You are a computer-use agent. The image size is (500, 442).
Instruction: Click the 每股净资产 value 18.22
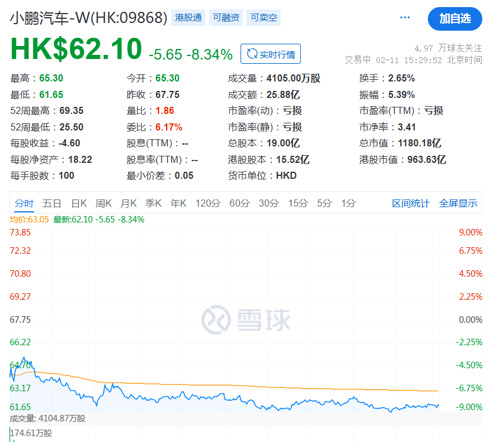pos(80,160)
